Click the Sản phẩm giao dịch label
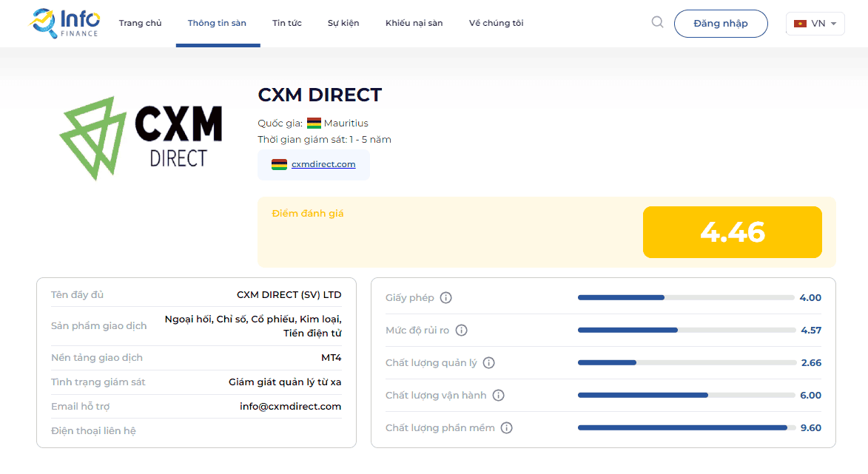The height and width of the screenshot is (474, 868). (99, 326)
